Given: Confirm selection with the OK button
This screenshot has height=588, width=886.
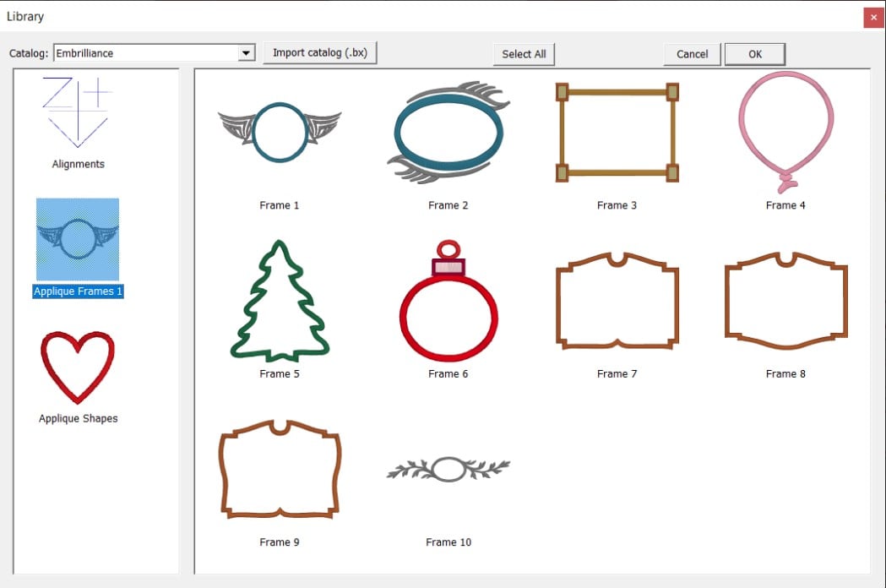Looking at the screenshot, I should [755, 54].
